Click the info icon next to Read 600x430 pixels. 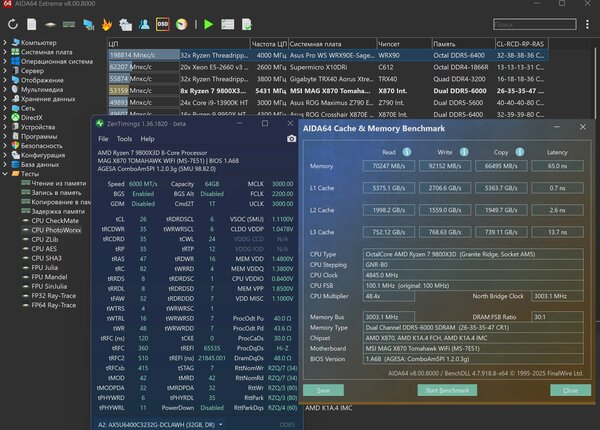pos(407,152)
